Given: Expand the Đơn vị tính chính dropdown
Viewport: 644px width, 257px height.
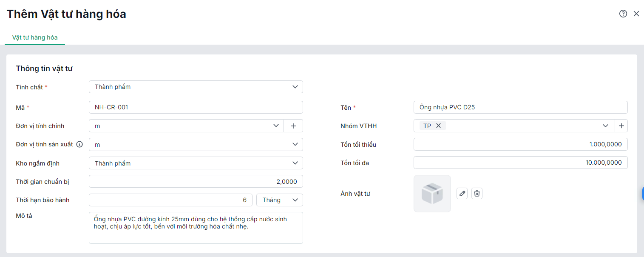Looking at the screenshot, I should 275,126.
